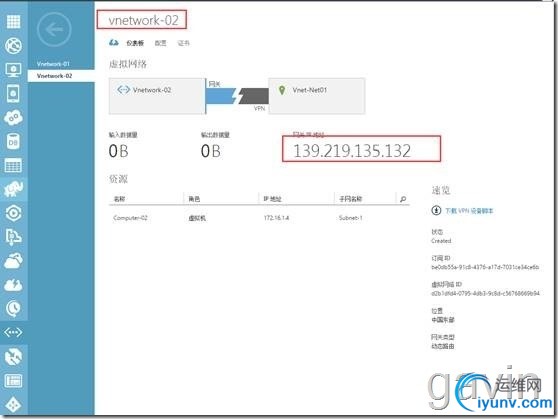Open the Storage table icon in sidebar
This screenshot has width=558, height=419.
(x=13, y=166)
